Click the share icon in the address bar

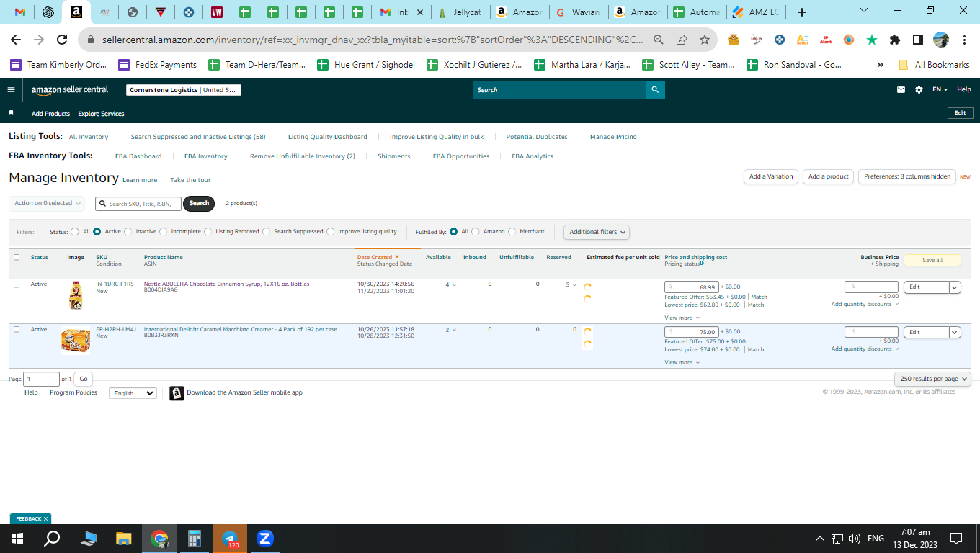pos(682,40)
